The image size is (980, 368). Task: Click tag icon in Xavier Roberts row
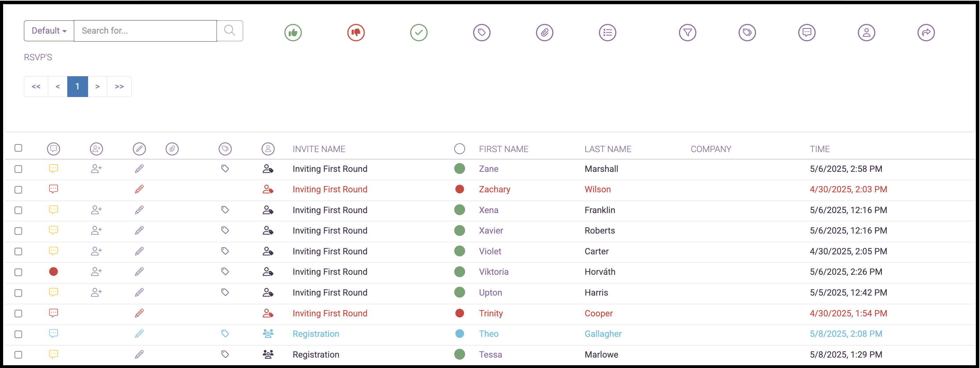tap(225, 230)
